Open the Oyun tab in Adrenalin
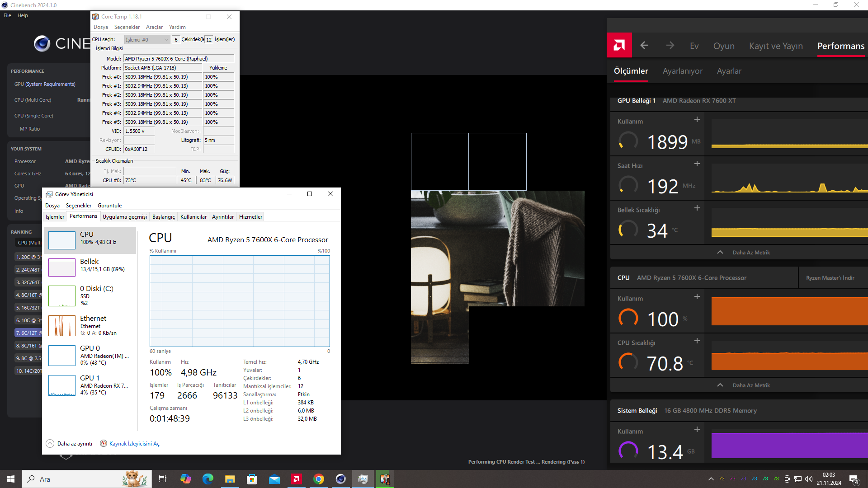 (724, 46)
